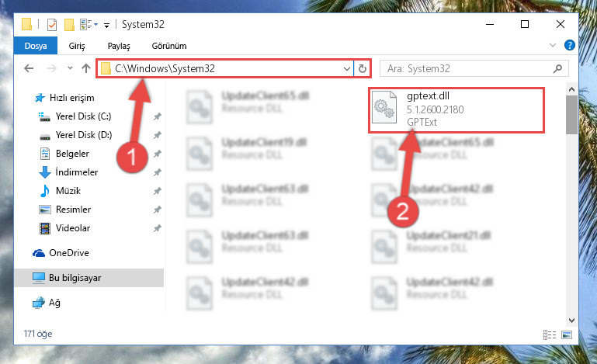Expand the recent locations dropdown
The height and width of the screenshot is (364, 597).
pyautogui.click(x=70, y=68)
